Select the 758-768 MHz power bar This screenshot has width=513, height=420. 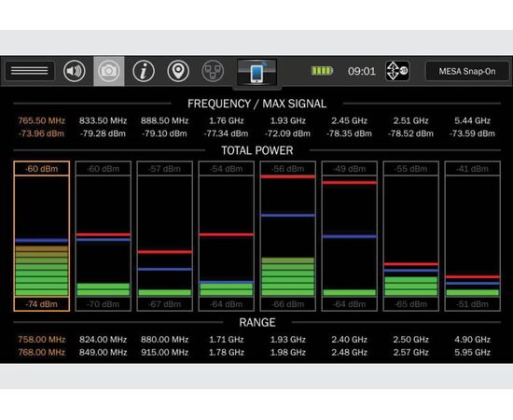pos(42,236)
